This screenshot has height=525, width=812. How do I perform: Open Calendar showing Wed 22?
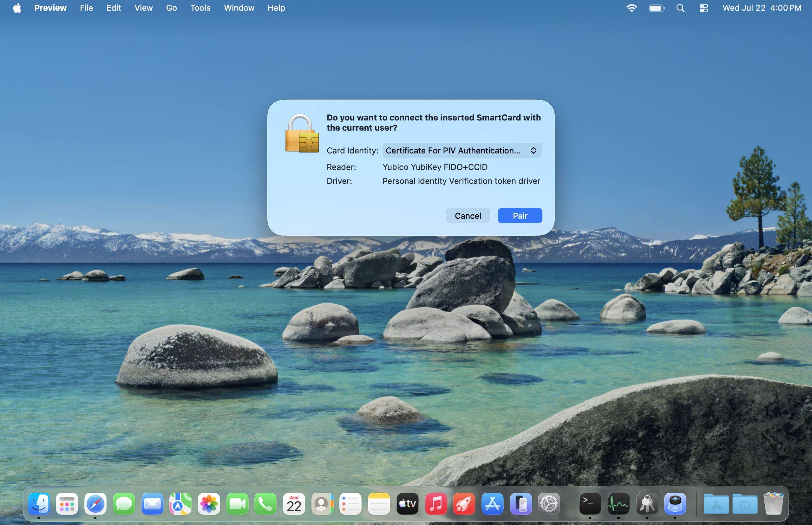(x=294, y=503)
